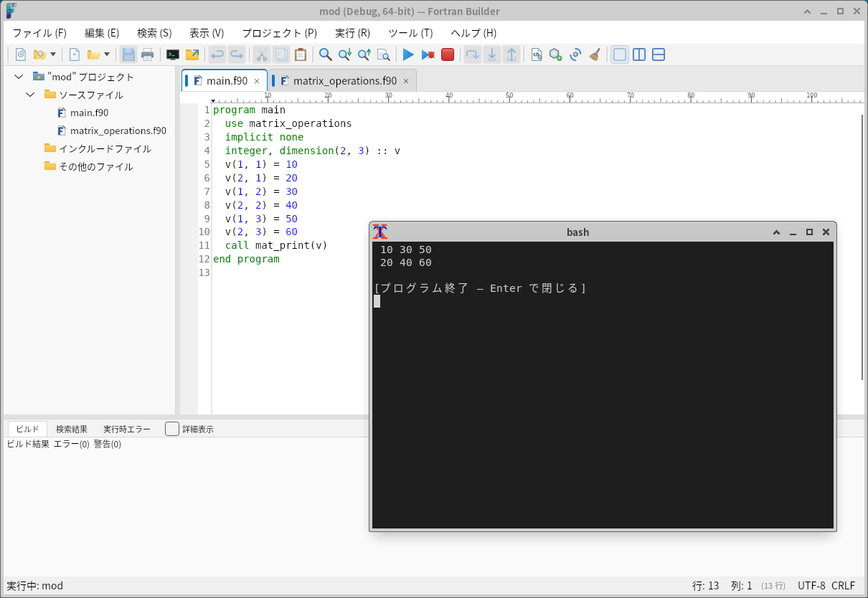Click the step into down-arrow icon
The height and width of the screenshot is (598, 868).
tap(492, 54)
